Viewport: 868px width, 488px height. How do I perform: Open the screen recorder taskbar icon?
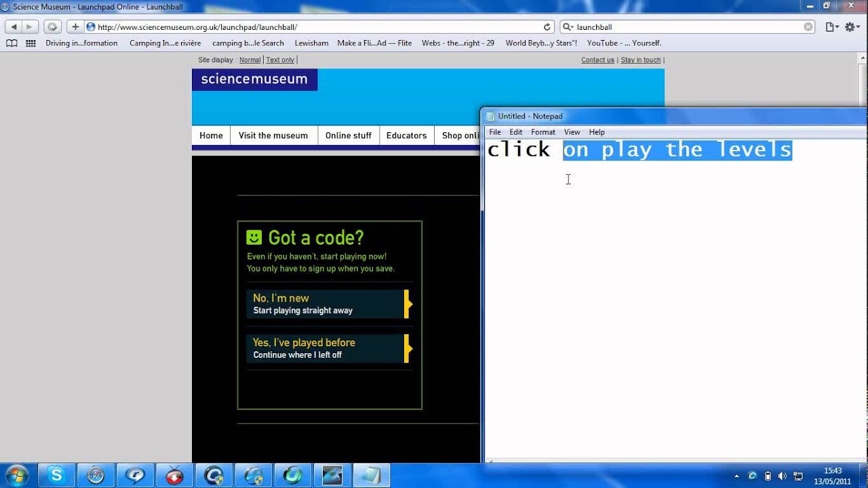pyautogui.click(x=332, y=476)
